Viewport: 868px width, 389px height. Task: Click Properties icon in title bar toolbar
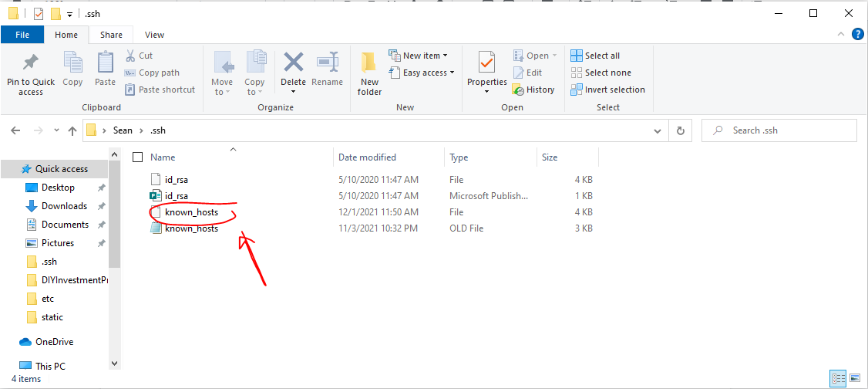pos(39,14)
